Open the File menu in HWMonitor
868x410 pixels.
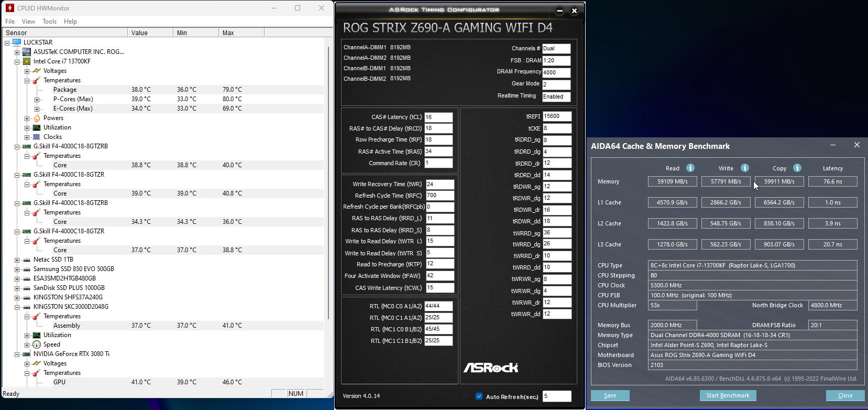(x=10, y=21)
